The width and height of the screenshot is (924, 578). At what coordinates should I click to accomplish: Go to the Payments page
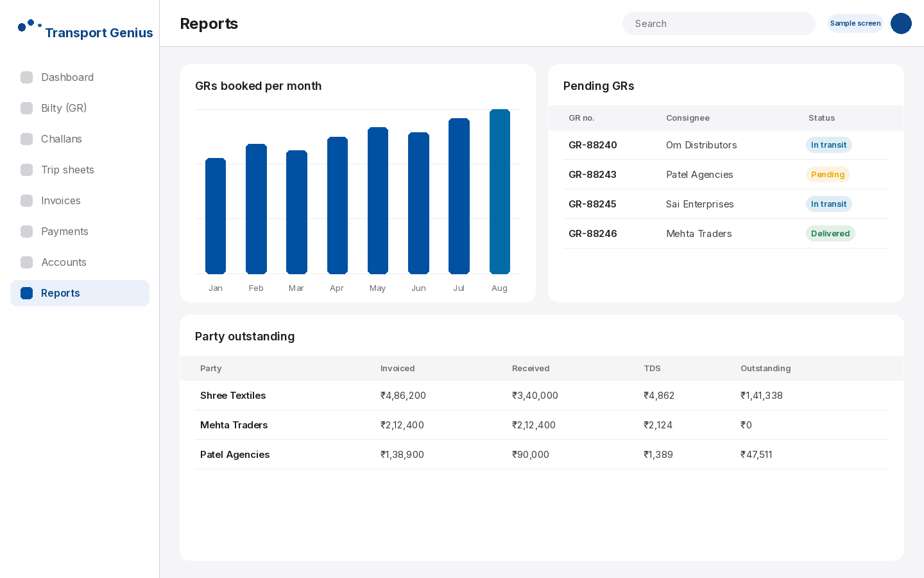tap(80, 231)
